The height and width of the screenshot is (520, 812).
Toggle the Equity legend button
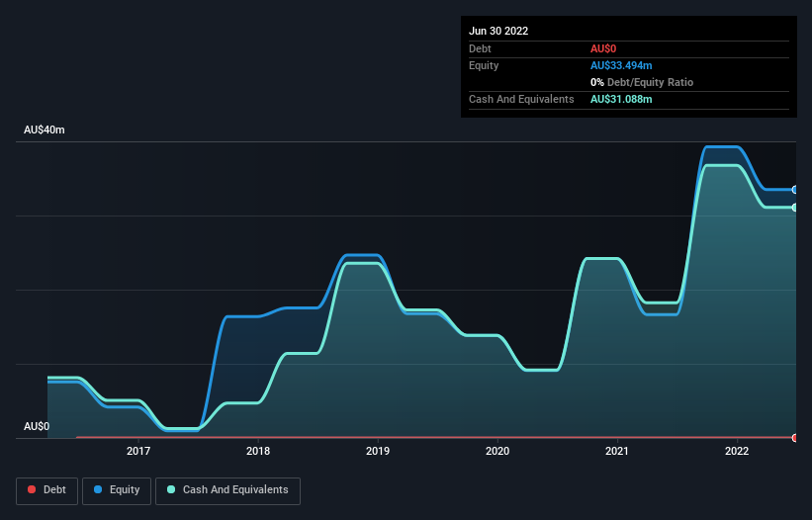tap(117, 490)
